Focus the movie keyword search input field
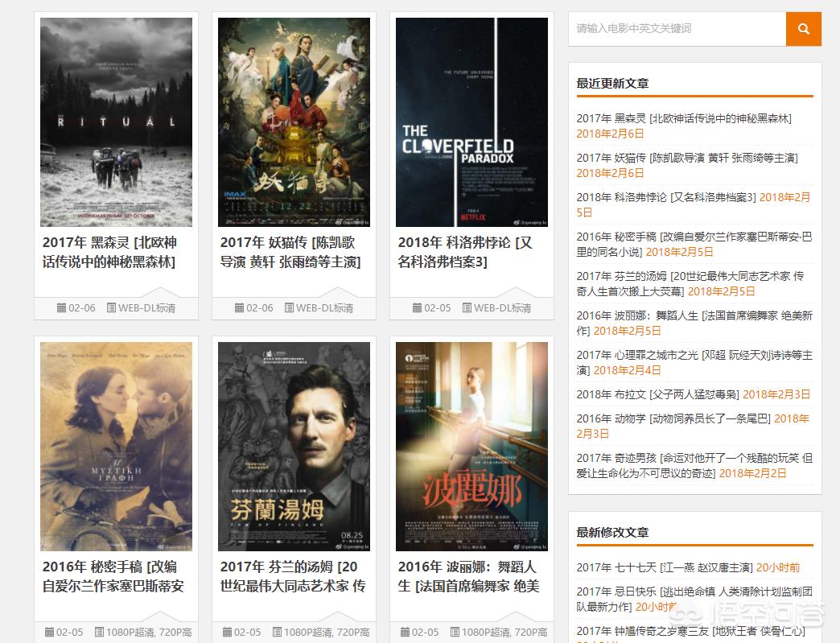Viewport: 840px width, 643px height. pyautogui.click(x=677, y=29)
